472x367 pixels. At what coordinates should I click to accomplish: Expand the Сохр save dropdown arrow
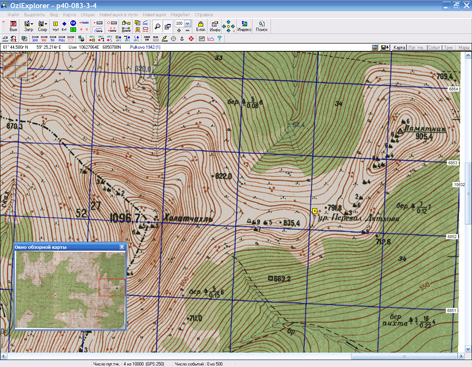(46, 24)
